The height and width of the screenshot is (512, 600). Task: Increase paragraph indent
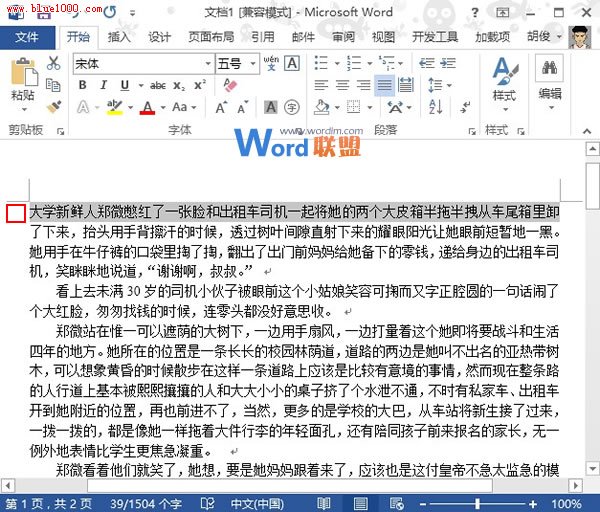[448, 63]
